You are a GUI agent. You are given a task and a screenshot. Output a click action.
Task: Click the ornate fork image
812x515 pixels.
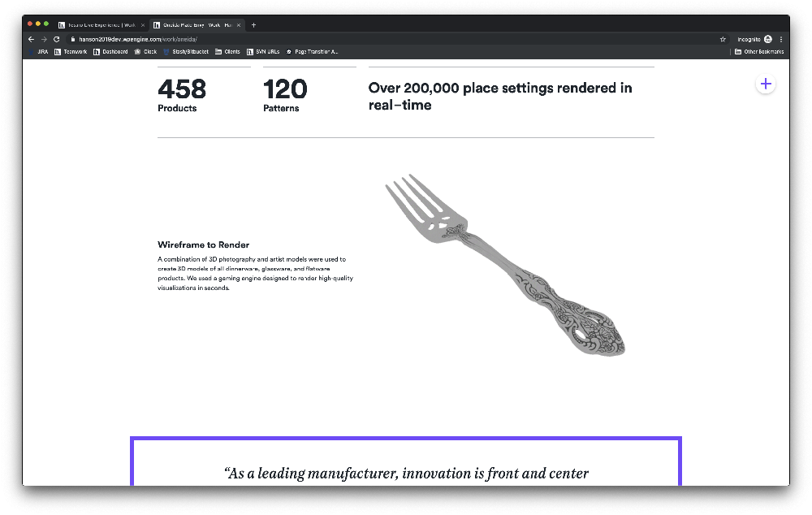tap(505, 266)
